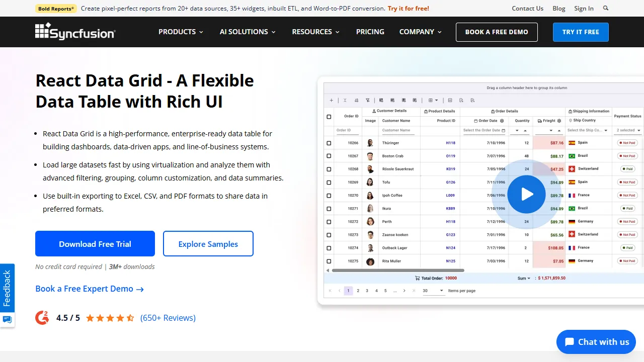Check the checkbox for order 10274
The height and width of the screenshot is (362, 644).
[329, 248]
